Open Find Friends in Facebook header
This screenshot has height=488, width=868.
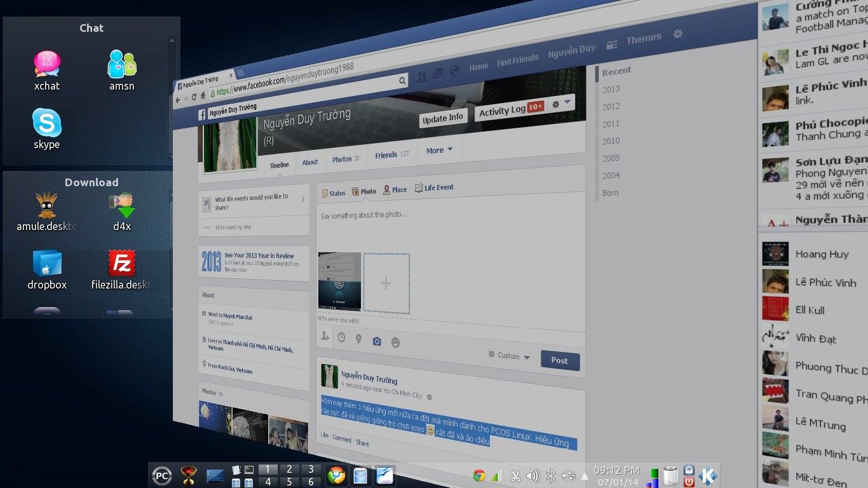click(517, 60)
